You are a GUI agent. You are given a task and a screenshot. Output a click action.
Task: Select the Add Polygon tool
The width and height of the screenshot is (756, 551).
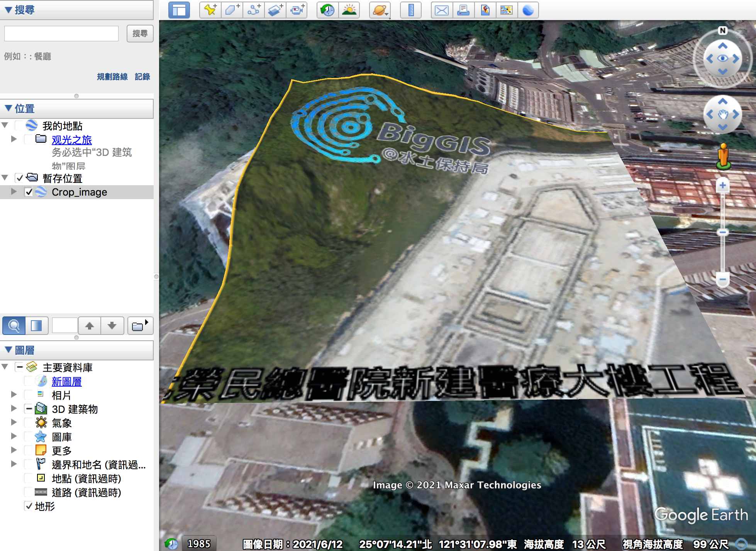[x=232, y=10]
